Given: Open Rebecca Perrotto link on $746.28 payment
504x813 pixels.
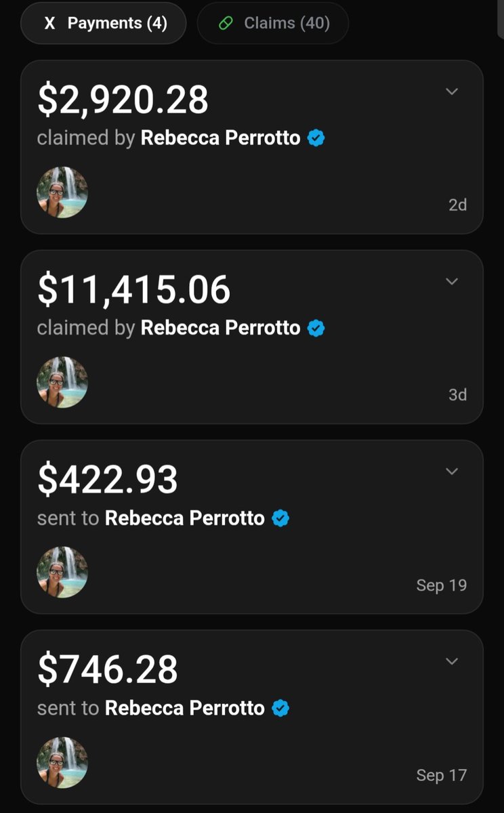Looking at the screenshot, I should 185,708.
